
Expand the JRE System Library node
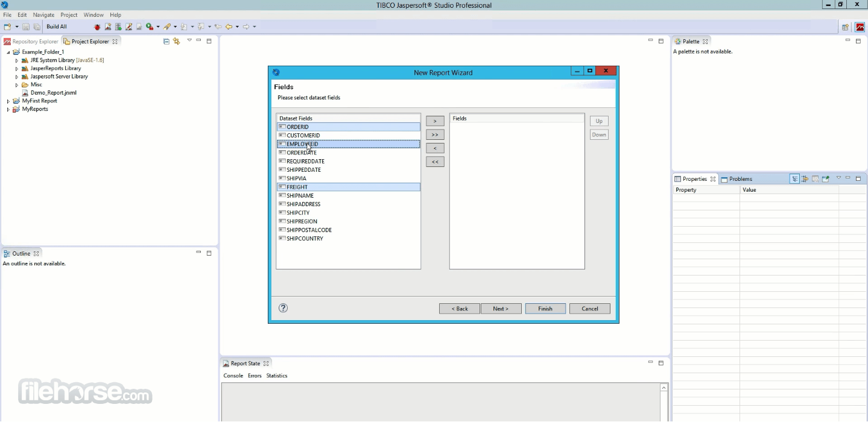tap(17, 60)
